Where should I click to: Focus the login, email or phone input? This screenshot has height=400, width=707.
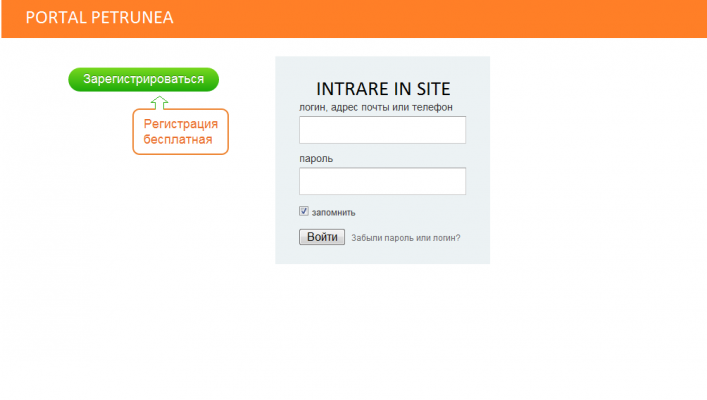[x=382, y=130]
